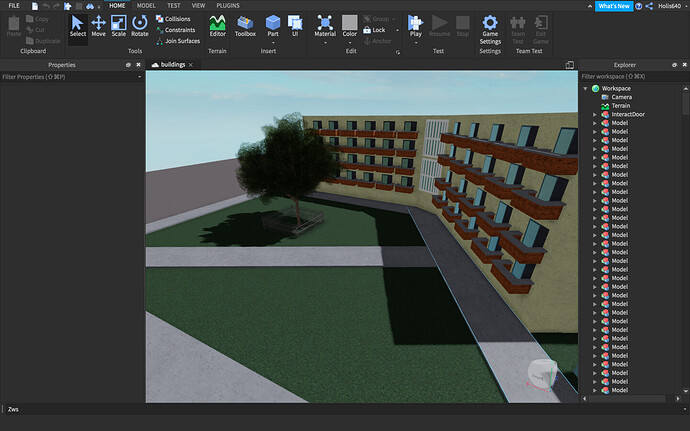The image size is (690, 431).
Task: Click the help question mark icon
Action: click(x=639, y=6)
